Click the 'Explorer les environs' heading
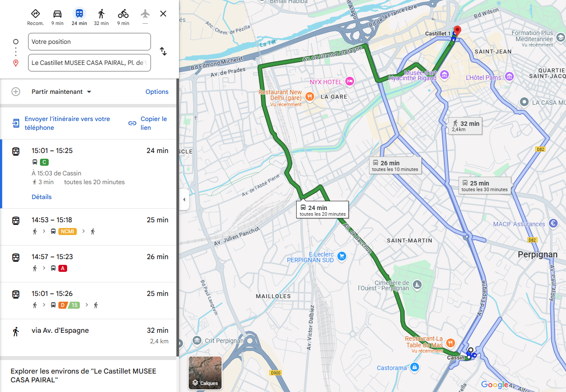 point(83,375)
